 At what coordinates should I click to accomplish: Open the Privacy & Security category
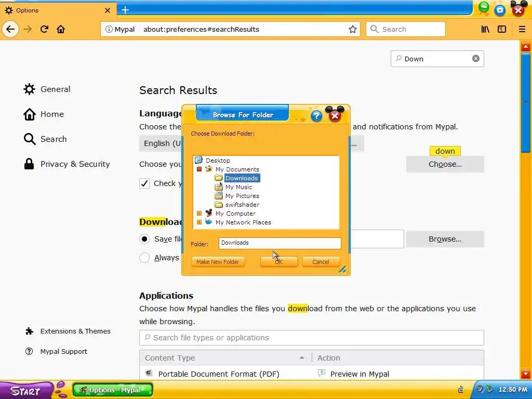[x=66, y=164]
